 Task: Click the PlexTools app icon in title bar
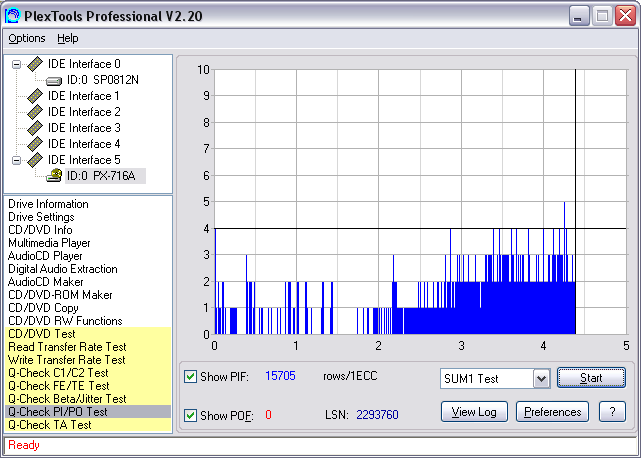tap(12, 16)
